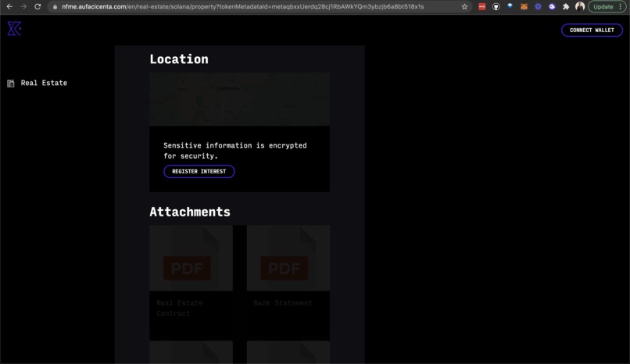Image resolution: width=630 pixels, height=364 pixels.
Task: Open the blue gem extension icon
Action: [510, 6]
